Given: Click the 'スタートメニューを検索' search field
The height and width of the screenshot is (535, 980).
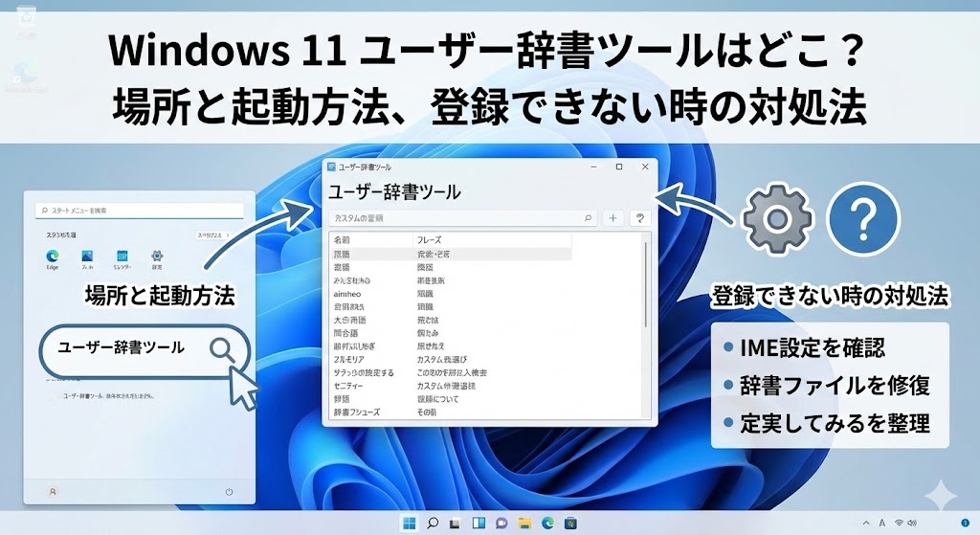Looking at the screenshot, I should tap(140, 211).
